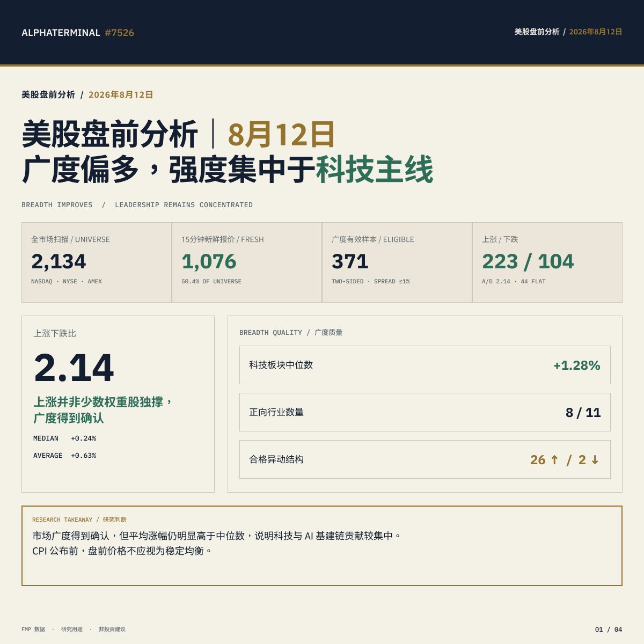Click the 美股盘前分析 label in the dark header

coord(537,32)
